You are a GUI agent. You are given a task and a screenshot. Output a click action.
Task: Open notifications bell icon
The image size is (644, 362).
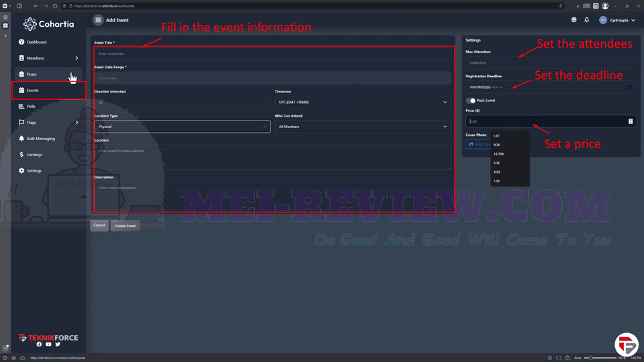coord(586,19)
